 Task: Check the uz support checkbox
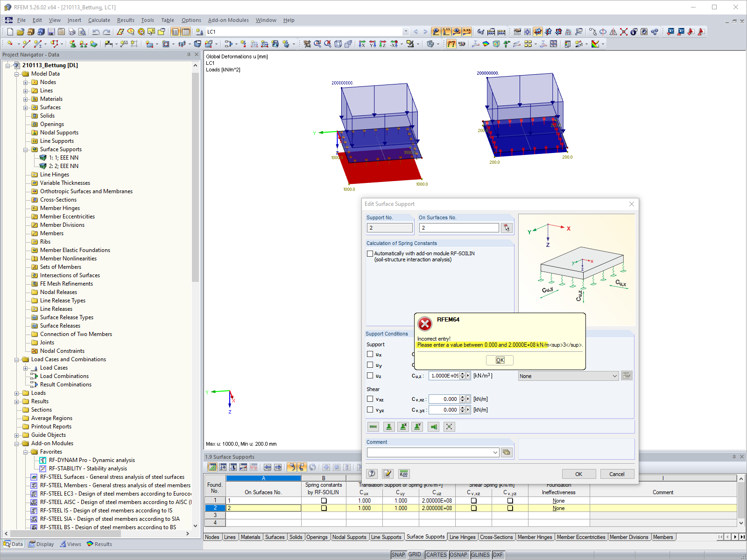click(370, 376)
